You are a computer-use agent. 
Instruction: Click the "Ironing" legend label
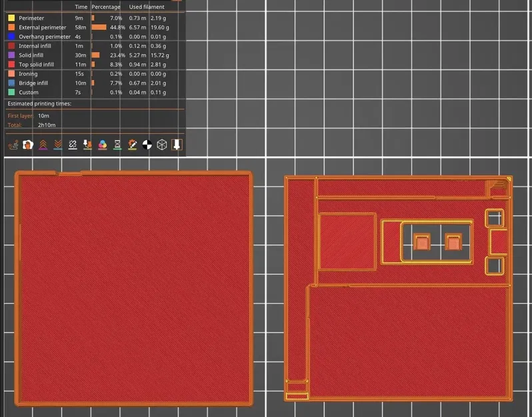click(x=28, y=73)
